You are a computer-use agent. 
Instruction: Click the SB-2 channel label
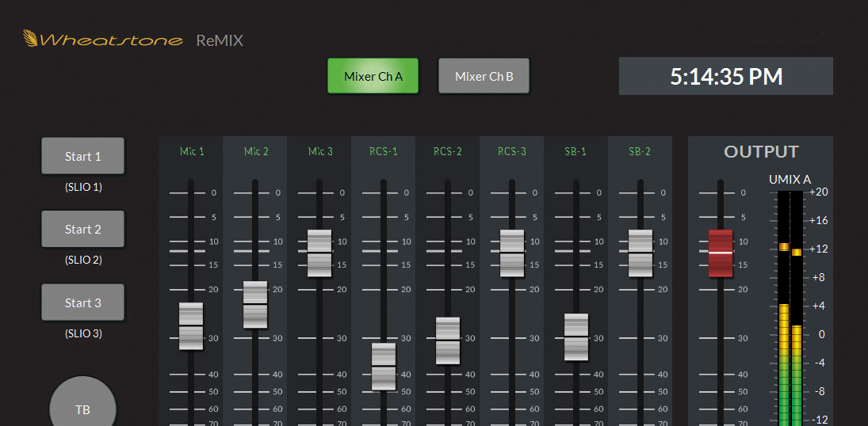(640, 151)
